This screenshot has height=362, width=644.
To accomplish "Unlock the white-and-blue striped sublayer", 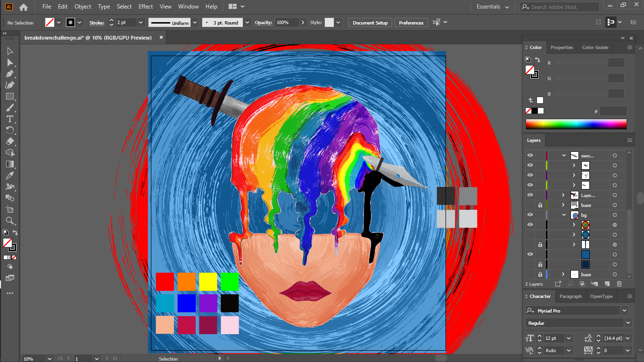I will [540, 245].
